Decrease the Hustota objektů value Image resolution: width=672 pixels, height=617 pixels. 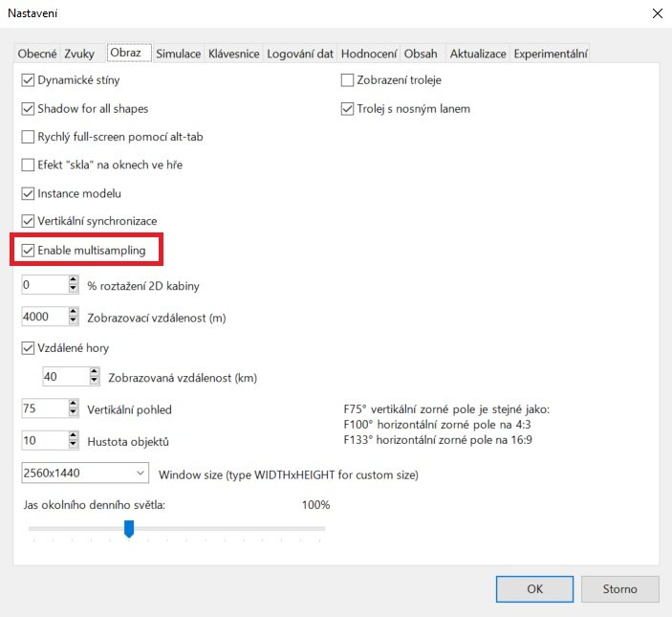[73, 446]
